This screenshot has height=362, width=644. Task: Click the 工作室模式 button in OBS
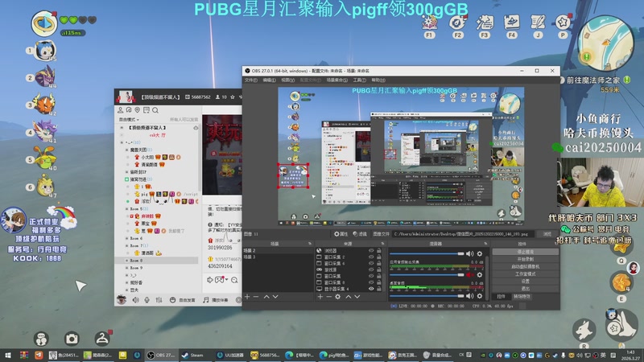(x=526, y=274)
